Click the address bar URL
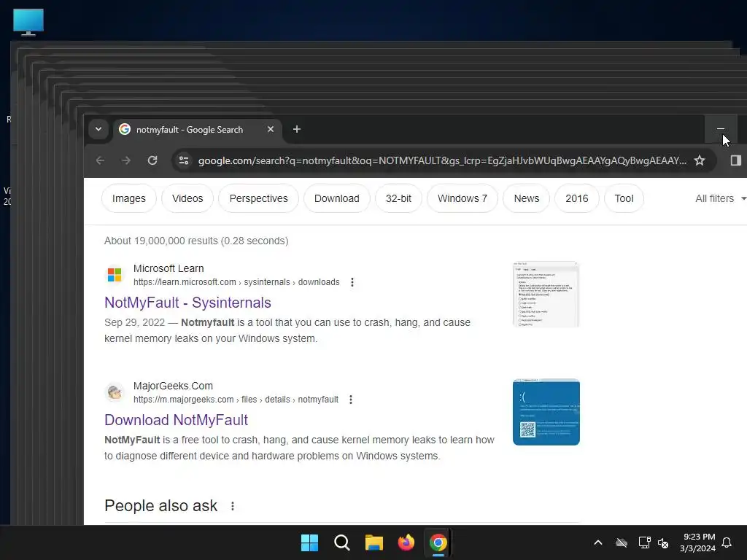The width and height of the screenshot is (747, 560). click(x=442, y=160)
